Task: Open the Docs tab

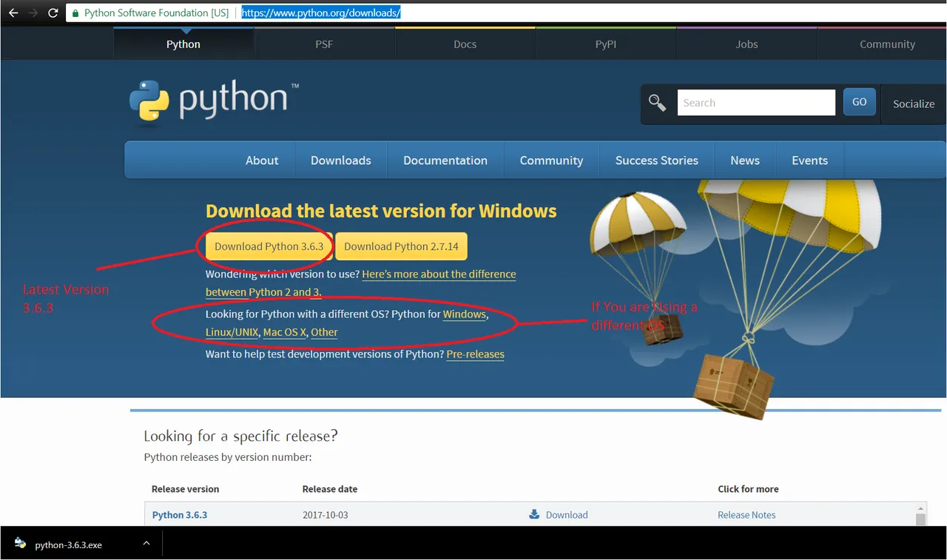Action: pyautogui.click(x=465, y=44)
